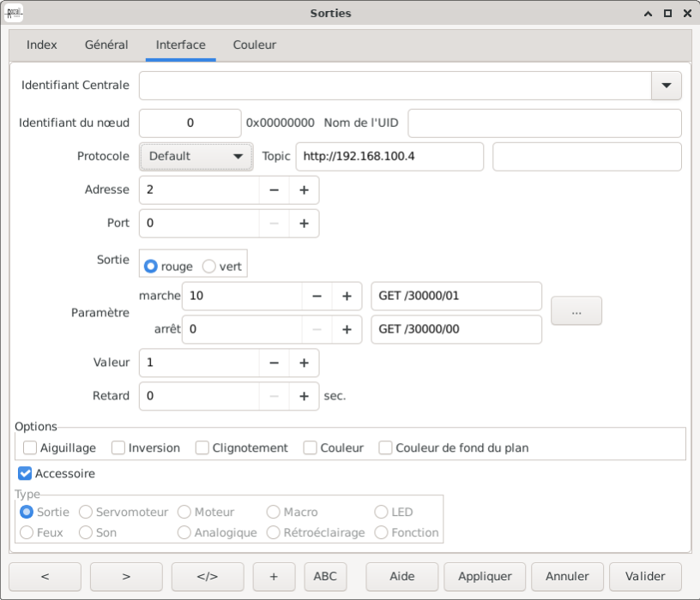The image size is (700, 600).
Task: Switch to the Général tab
Action: 106,45
